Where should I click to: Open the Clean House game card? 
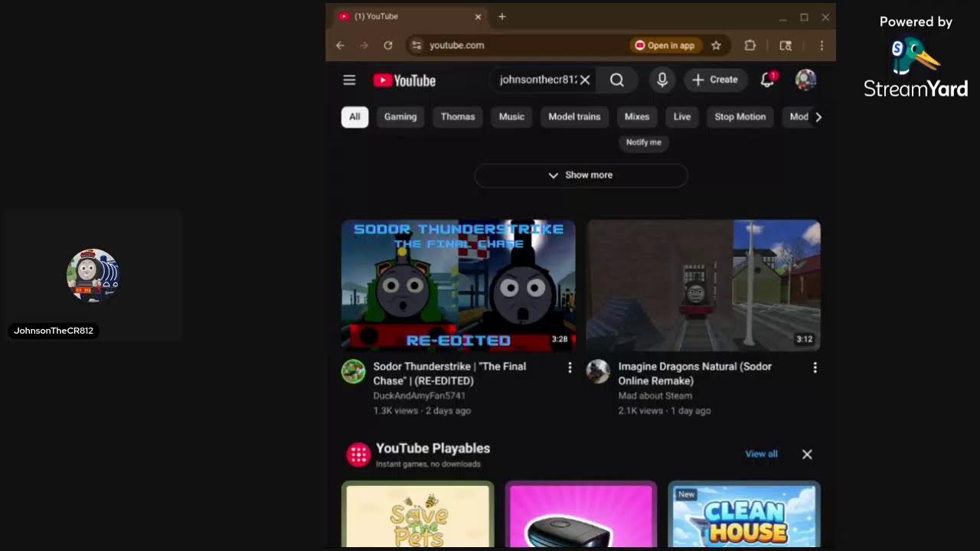point(744,514)
